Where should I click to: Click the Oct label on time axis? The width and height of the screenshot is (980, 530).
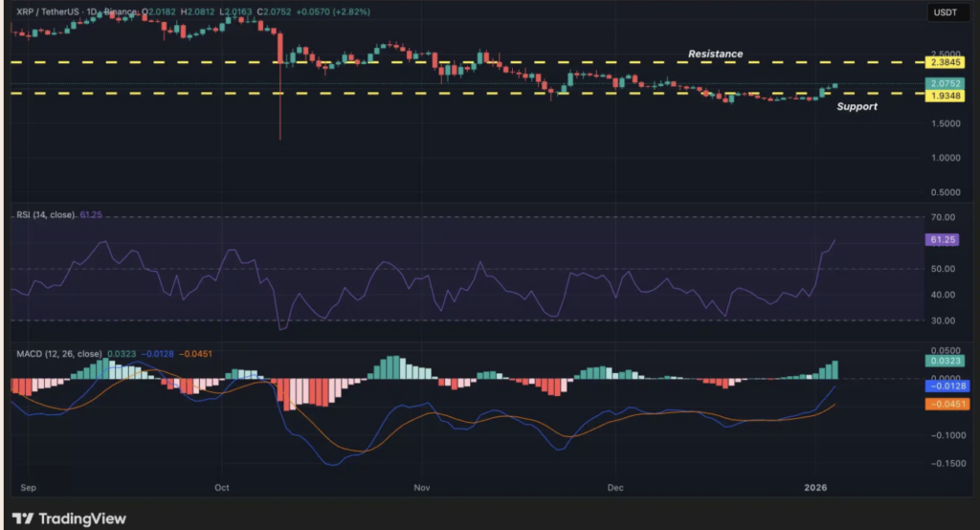click(x=222, y=488)
